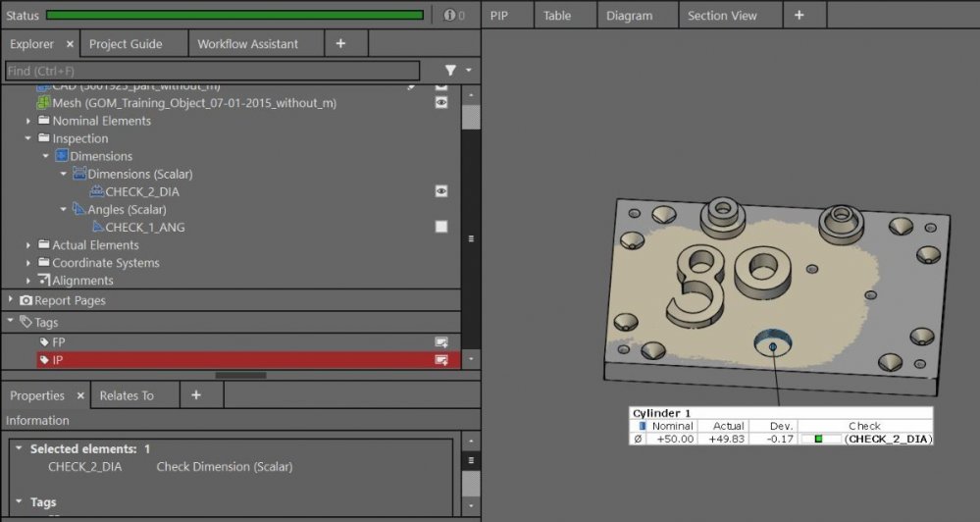Collapse the Inspection folder
The image size is (980, 522).
click(x=29, y=139)
